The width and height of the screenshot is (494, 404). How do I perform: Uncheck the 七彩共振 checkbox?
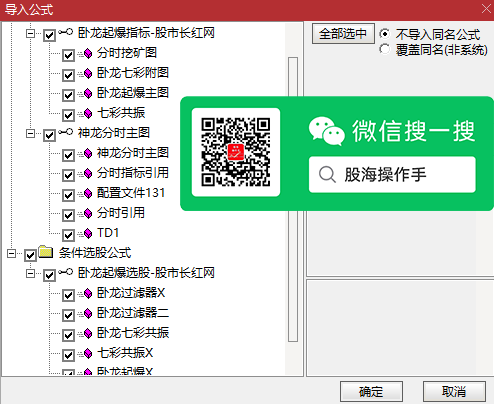(68, 115)
